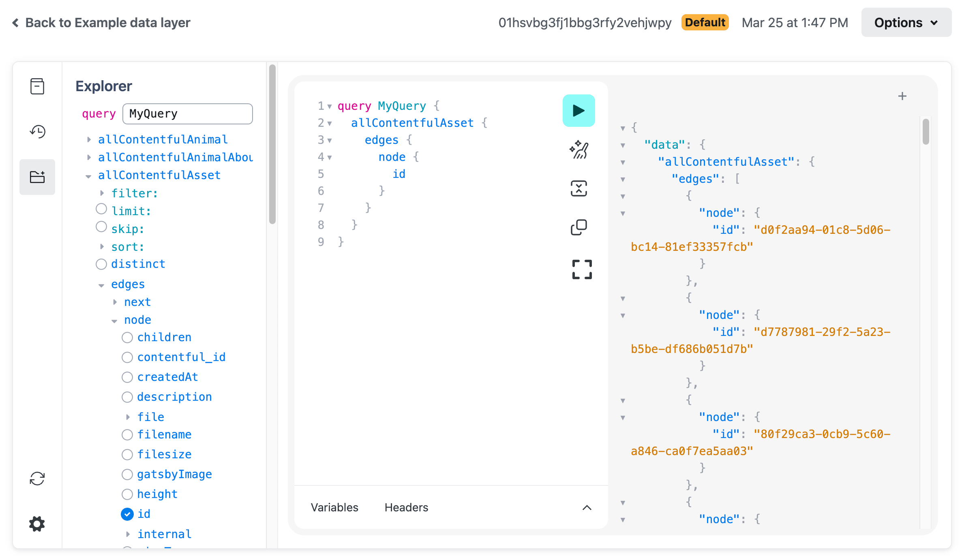Expand the sort: argument
962x560 pixels.
[102, 247]
